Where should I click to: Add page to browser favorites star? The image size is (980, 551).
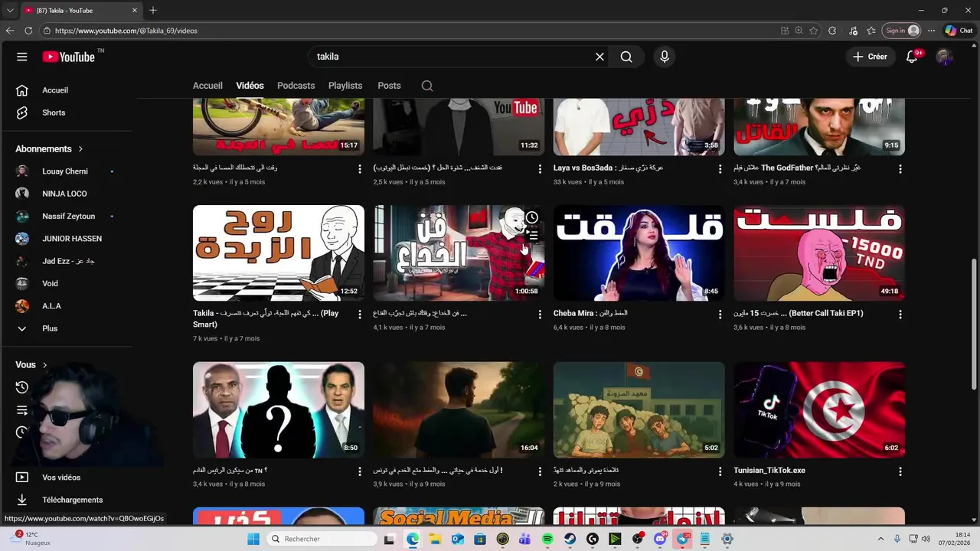pos(813,31)
